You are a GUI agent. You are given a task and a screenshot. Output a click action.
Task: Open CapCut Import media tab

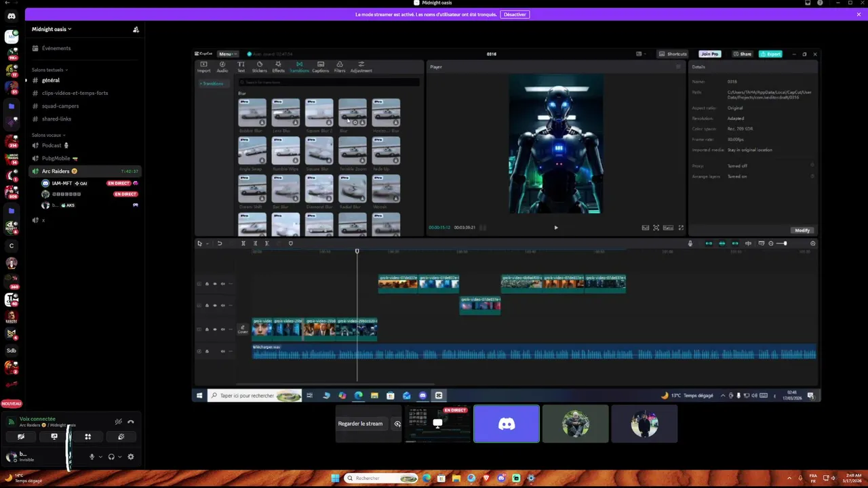point(203,66)
